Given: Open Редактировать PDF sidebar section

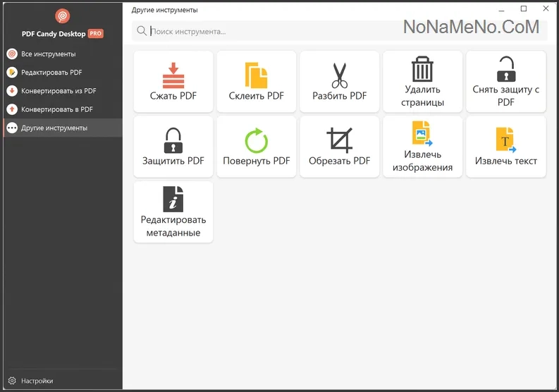Looking at the screenshot, I should 51,72.
